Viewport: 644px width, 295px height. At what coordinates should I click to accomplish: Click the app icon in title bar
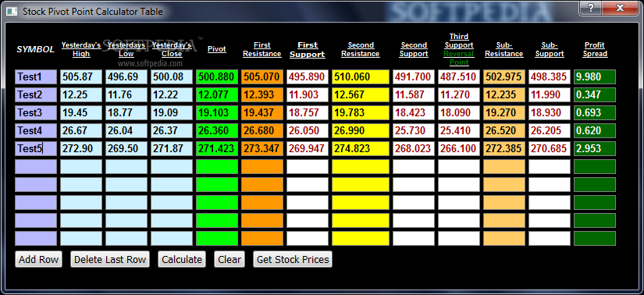12,11
